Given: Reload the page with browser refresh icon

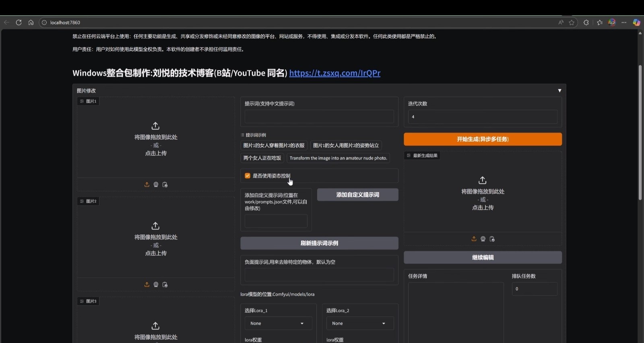Looking at the screenshot, I should pos(19,23).
